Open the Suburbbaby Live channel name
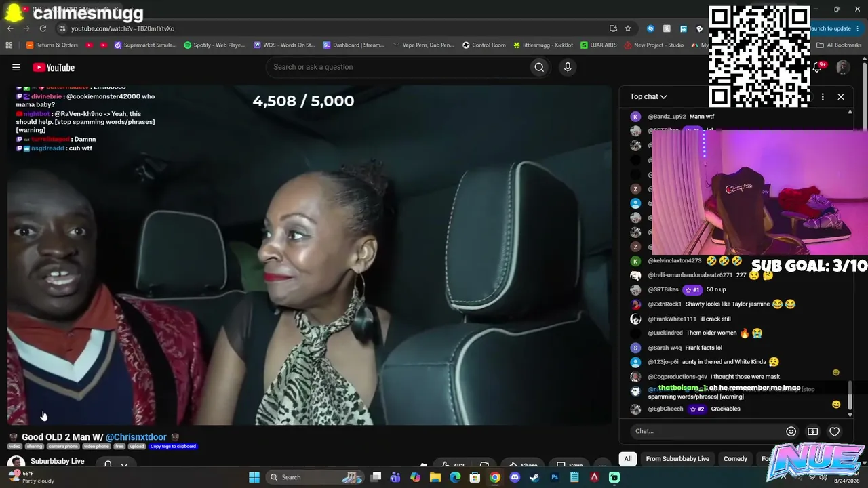 point(57,461)
